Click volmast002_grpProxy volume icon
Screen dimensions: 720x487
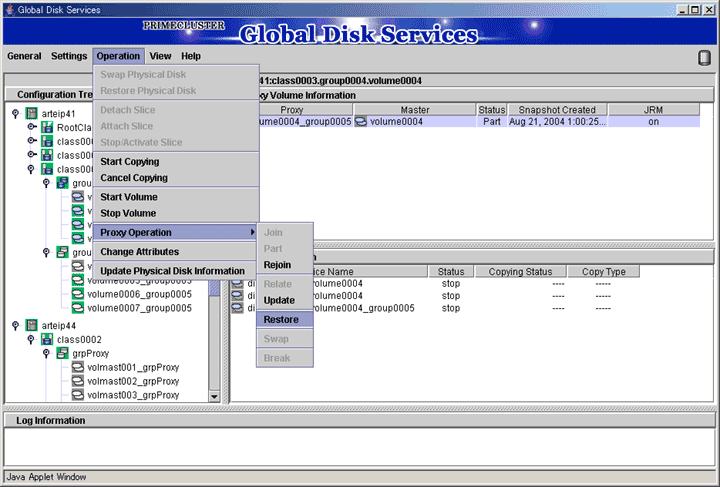tap(78, 381)
